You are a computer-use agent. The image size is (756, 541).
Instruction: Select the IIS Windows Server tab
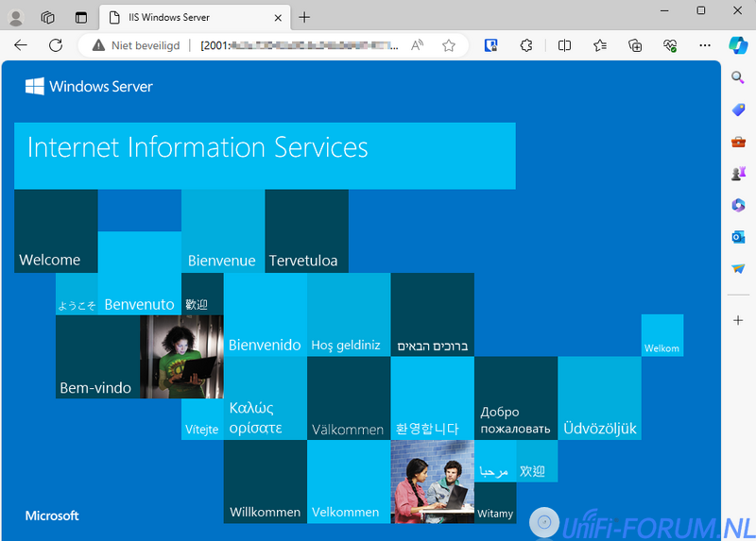tap(189, 17)
